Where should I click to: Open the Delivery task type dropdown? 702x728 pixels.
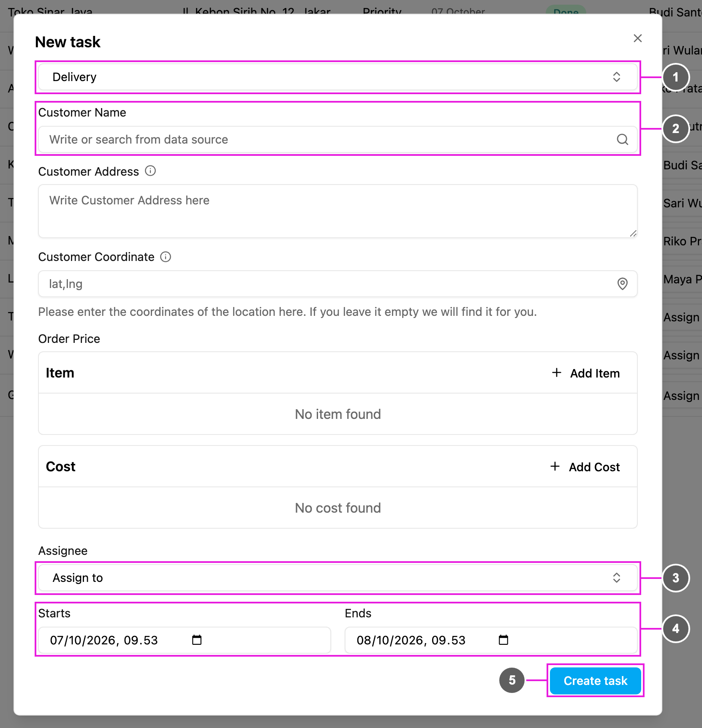point(337,77)
